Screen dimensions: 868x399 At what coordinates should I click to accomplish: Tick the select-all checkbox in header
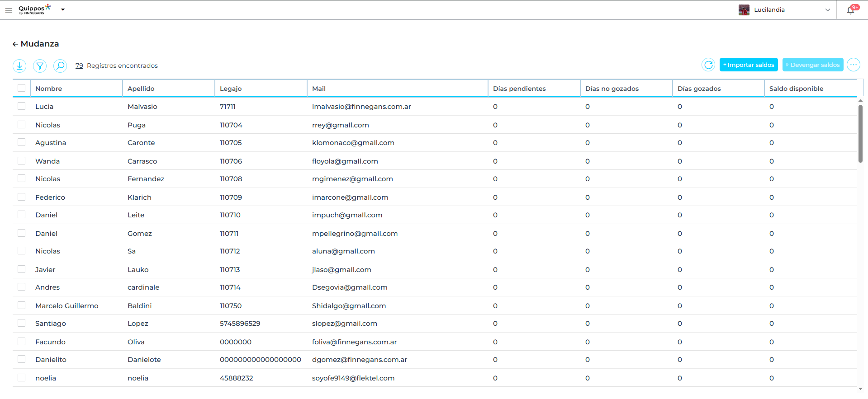point(22,88)
